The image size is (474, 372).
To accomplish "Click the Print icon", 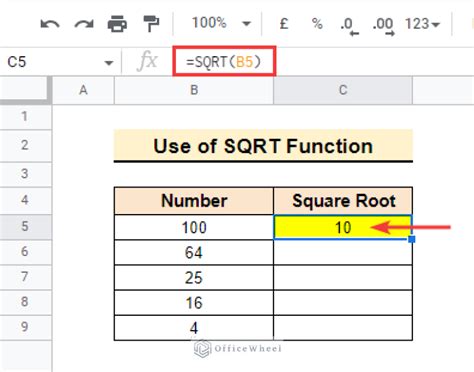I will pyautogui.click(x=117, y=24).
